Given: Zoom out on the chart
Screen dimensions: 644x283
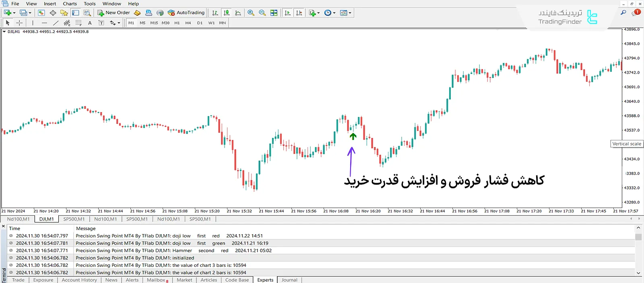Looking at the screenshot, I should coord(262,13).
